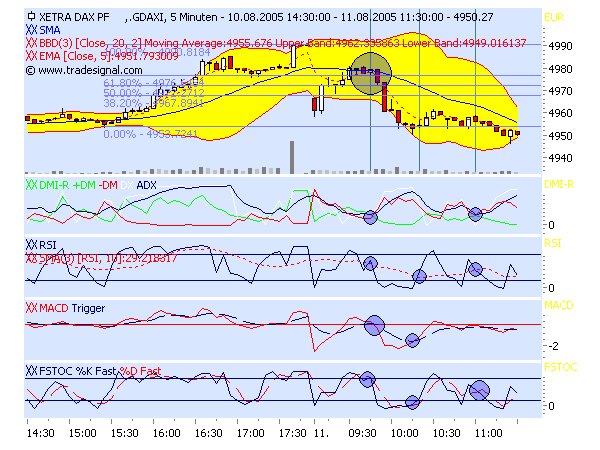Click the red -DM legend label
The height and width of the screenshot is (450, 600).
(x=108, y=185)
